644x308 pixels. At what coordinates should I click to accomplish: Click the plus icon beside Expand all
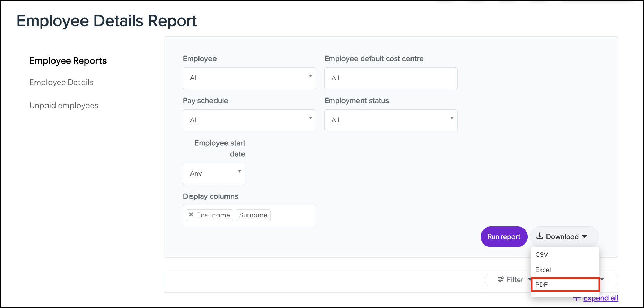click(577, 298)
